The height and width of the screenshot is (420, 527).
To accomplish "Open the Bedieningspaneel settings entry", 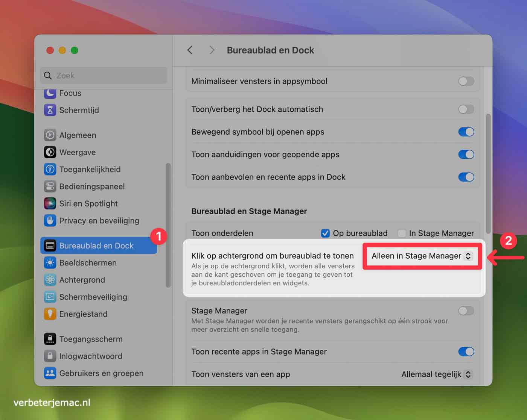I will click(x=92, y=186).
